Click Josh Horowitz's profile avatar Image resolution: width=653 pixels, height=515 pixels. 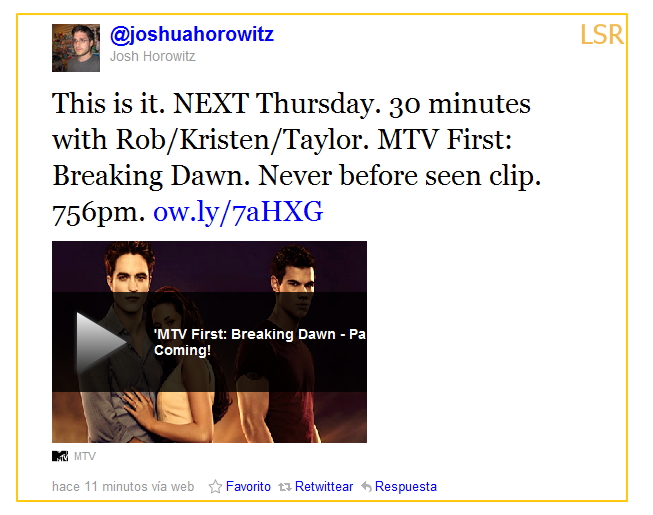76,48
